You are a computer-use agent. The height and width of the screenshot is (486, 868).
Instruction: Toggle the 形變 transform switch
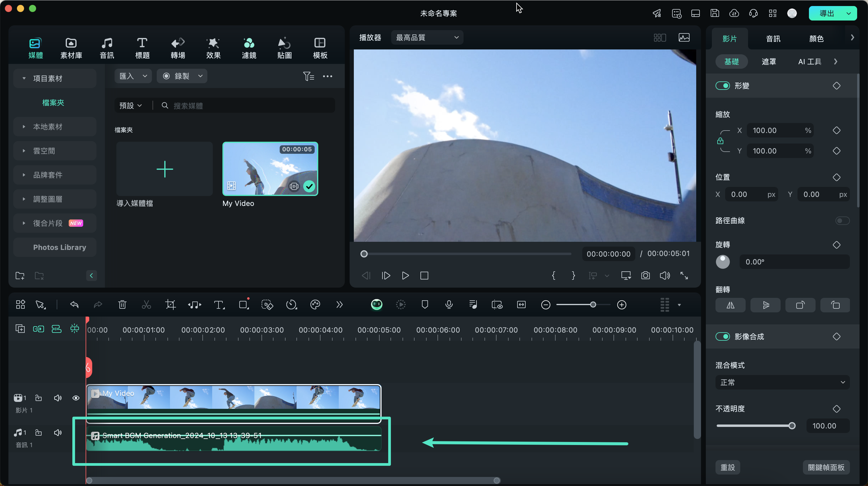point(722,86)
